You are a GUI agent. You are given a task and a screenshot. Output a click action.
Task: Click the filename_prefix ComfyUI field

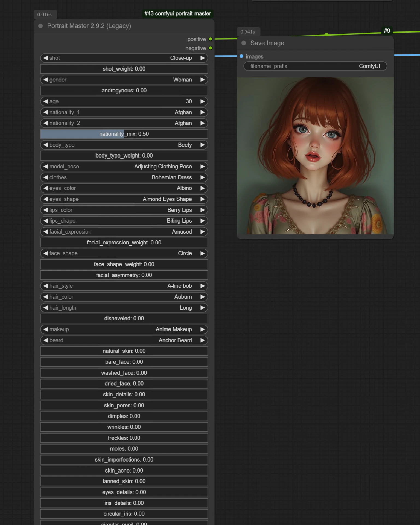point(315,66)
